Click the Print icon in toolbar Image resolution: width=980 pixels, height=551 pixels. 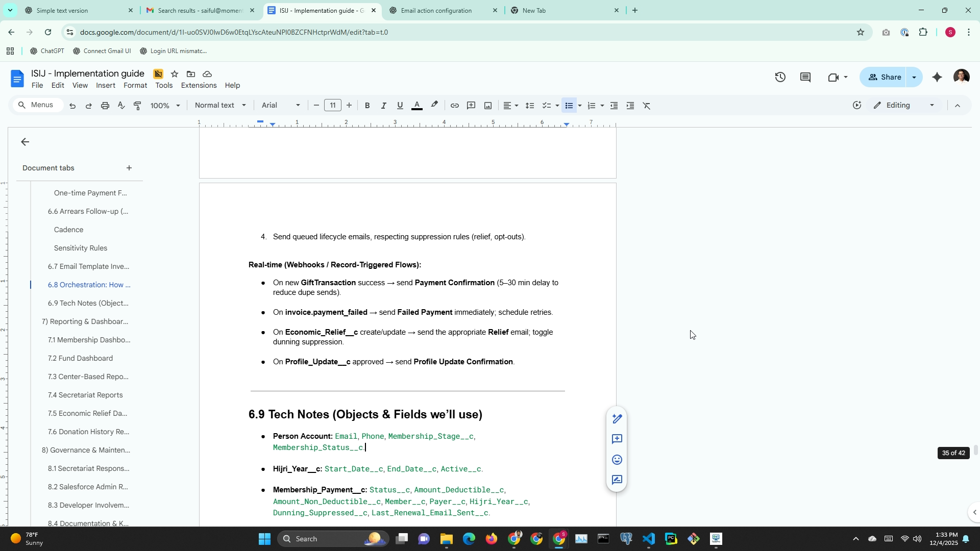105,106
